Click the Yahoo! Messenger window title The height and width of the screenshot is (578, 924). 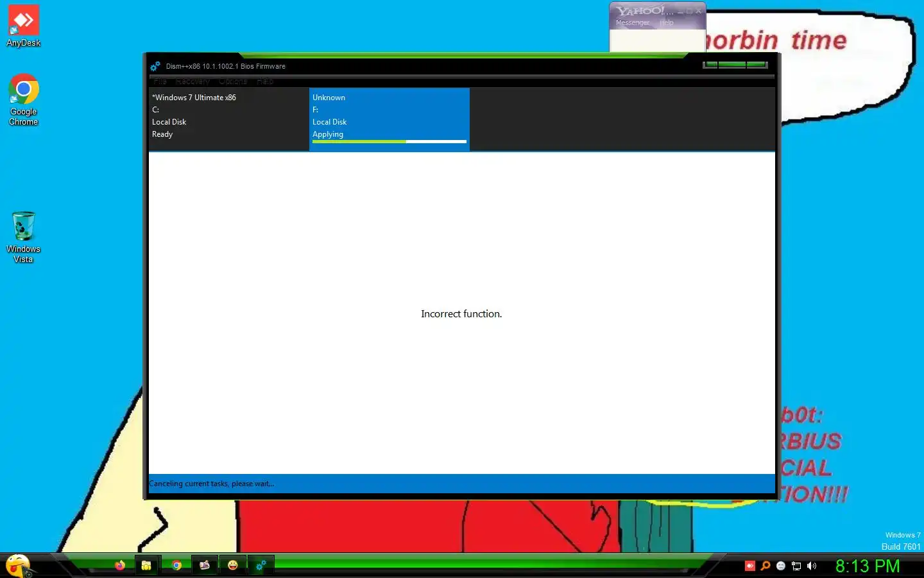[x=645, y=11]
